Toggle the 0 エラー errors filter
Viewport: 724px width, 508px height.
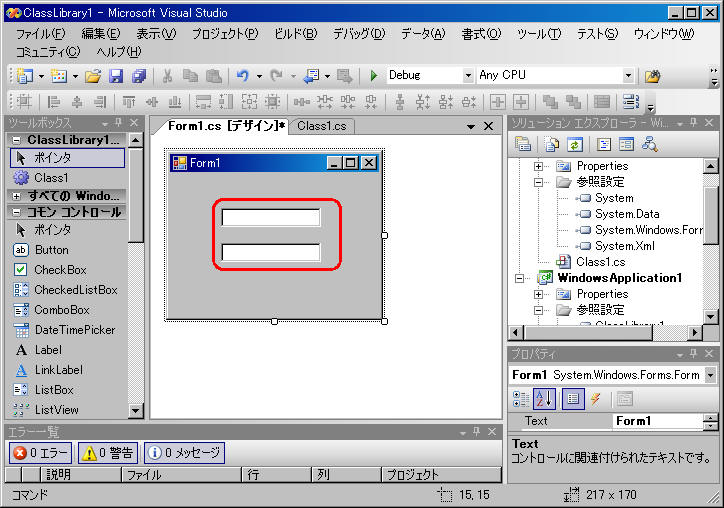click(41, 453)
